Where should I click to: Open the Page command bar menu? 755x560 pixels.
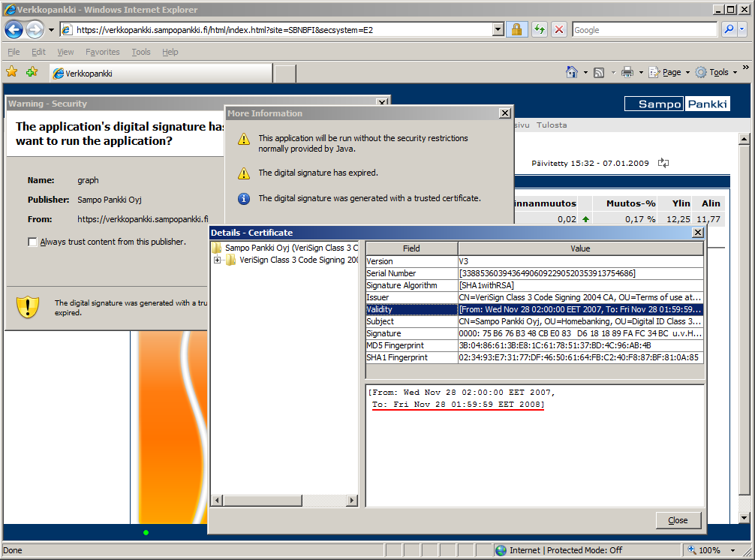[669, 72]
